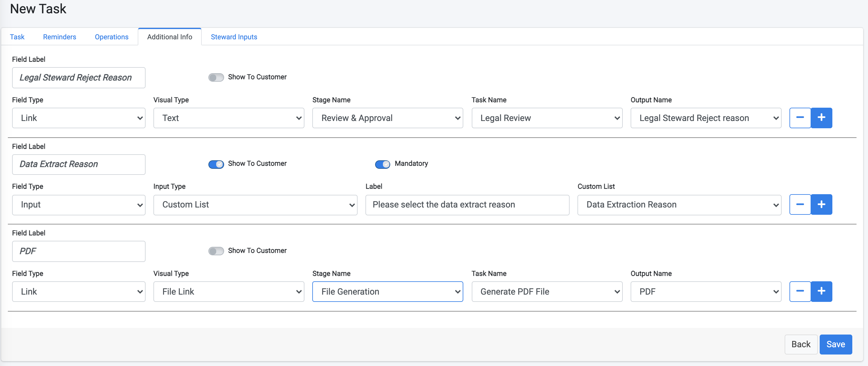This screenshot has height=366, width=868.
Task: Remove the PDF field row
Action: coord(800,292)
